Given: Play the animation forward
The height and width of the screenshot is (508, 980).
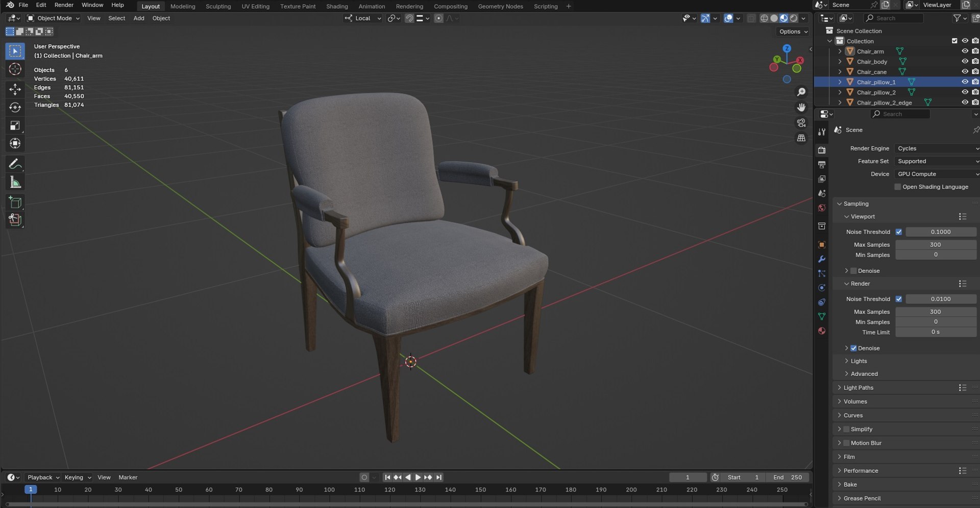Looking at the screenshot, I should [x=418, y=478].
